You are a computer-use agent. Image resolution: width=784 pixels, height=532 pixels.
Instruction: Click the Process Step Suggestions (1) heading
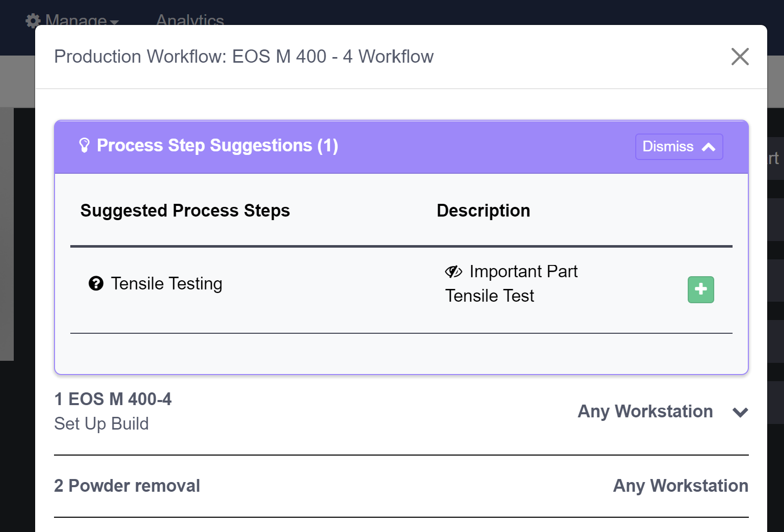point(218,146)
